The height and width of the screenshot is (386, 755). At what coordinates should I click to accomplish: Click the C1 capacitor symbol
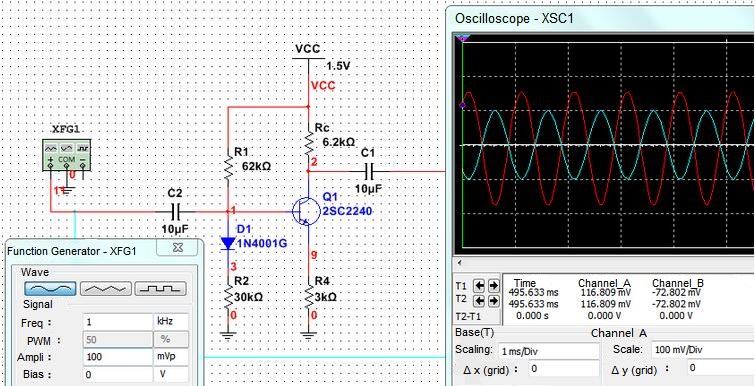coord(369,170)
